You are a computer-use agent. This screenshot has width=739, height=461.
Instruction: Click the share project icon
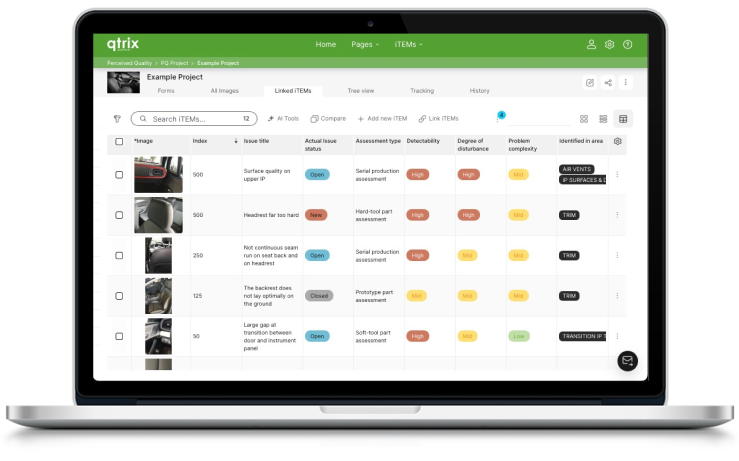point(608,83)
